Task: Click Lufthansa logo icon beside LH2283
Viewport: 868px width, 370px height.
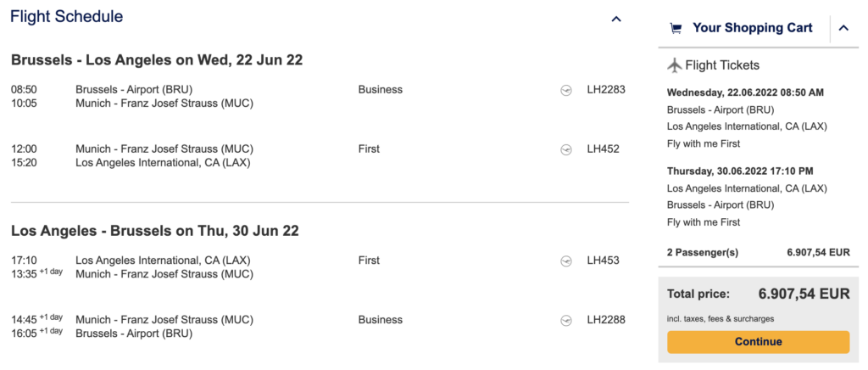Action: [566, 89]
